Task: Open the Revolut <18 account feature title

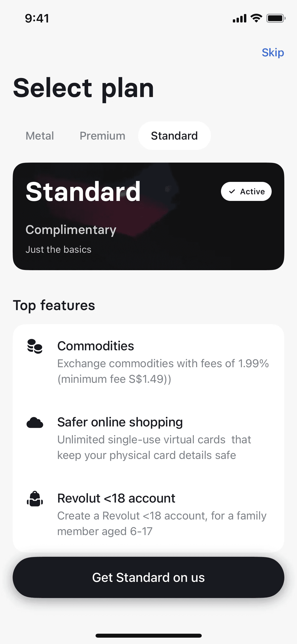Action: [116, 498]
